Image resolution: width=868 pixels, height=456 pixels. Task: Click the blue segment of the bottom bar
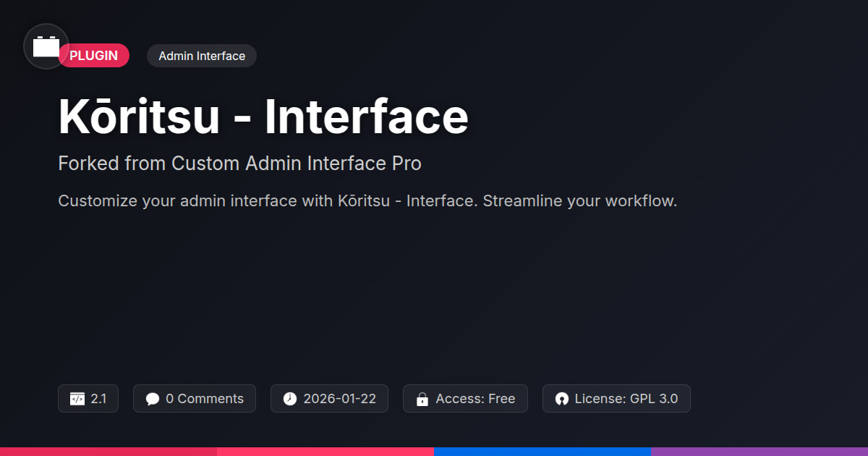(542, 451)
